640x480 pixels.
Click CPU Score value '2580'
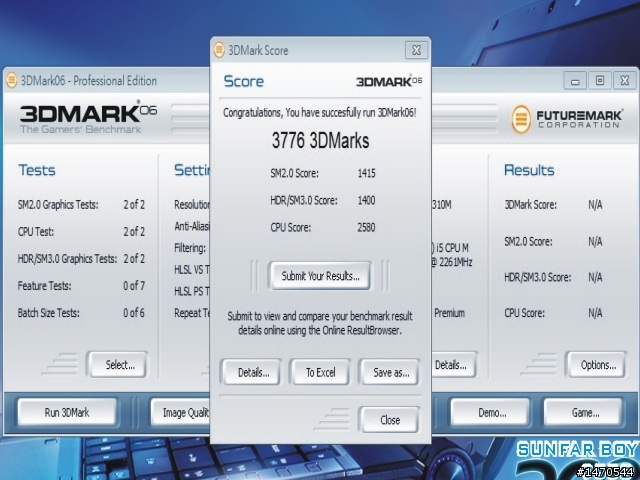tap(366, 227)
